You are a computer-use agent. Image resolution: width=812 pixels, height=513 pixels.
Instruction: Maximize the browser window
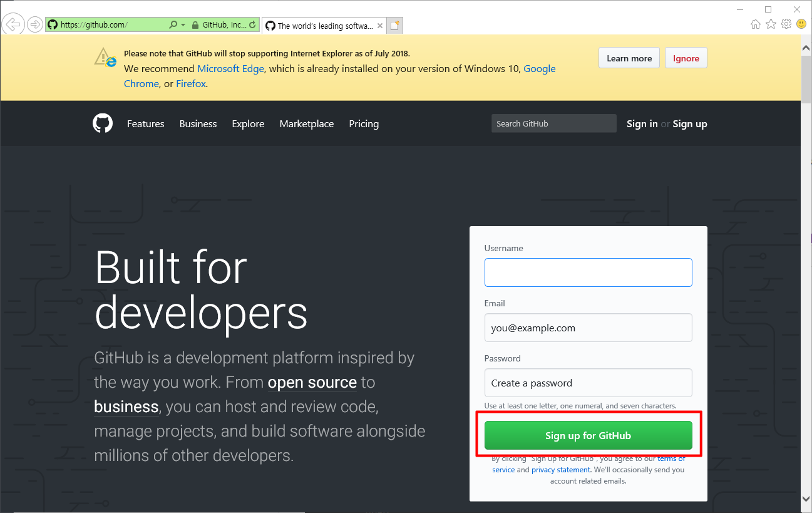pos(768,9)
